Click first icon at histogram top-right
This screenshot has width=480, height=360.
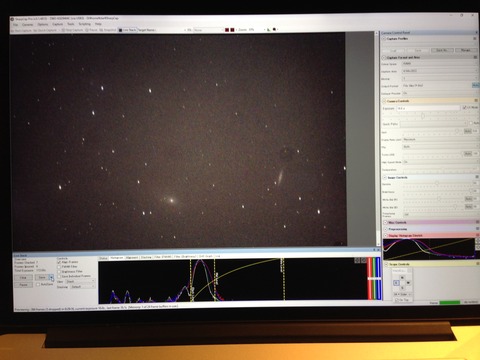point(357,260)
